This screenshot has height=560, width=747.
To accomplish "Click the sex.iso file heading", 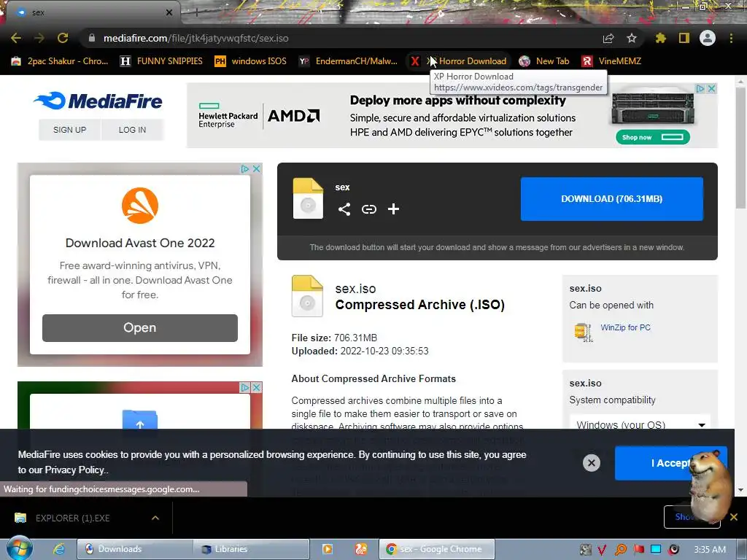I will (355, 289).
